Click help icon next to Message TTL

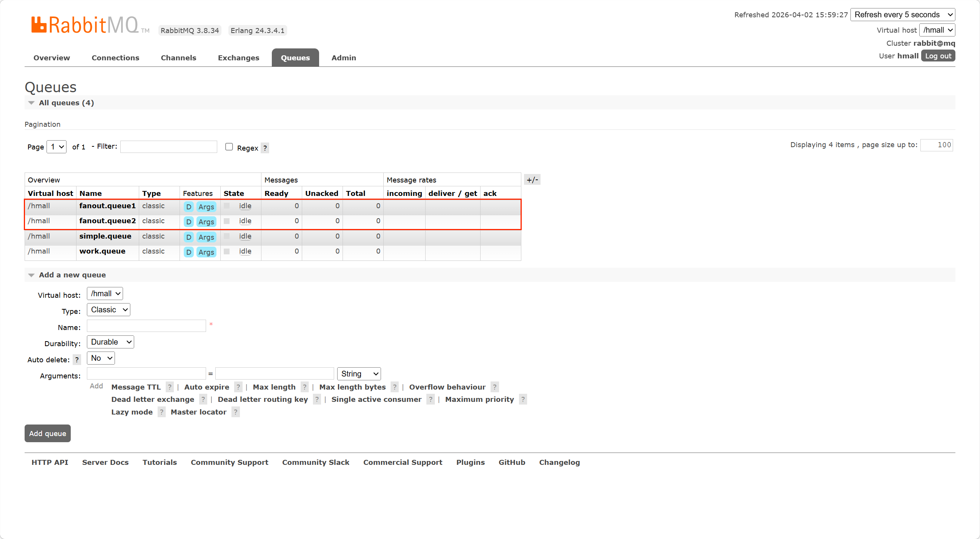click(170, 387)
